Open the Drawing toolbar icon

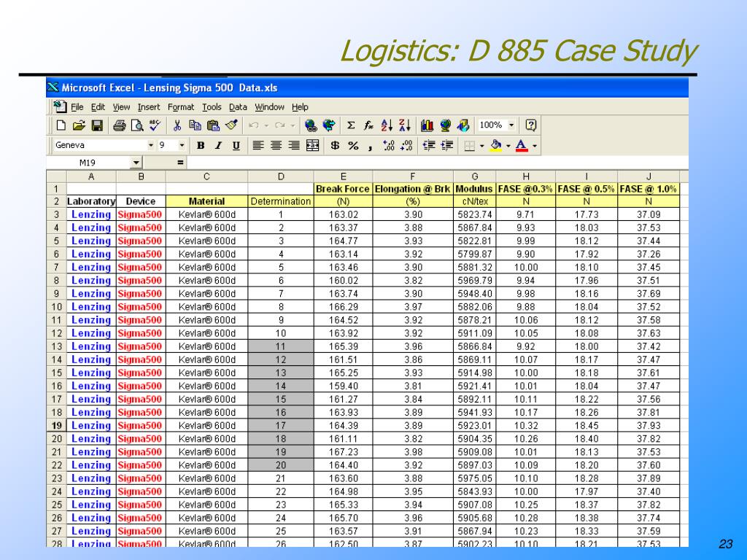[463, 125]
